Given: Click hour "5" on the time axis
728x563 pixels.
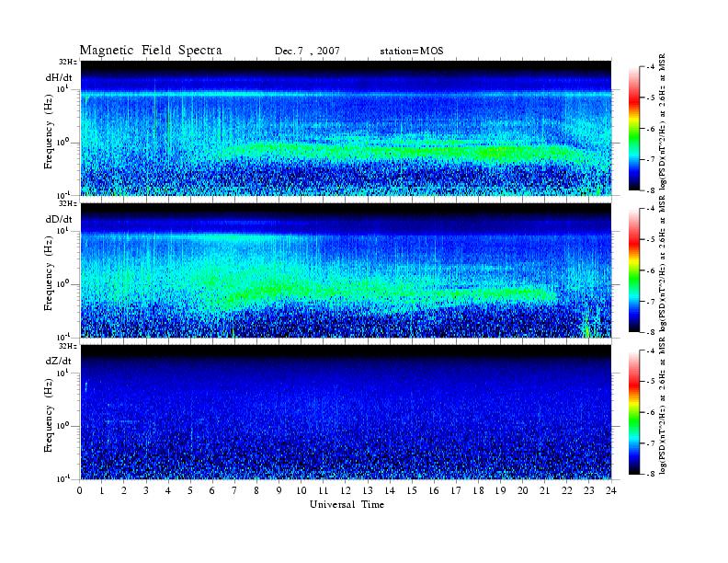Looking at the screenshot, I should [x=190, y=490].
